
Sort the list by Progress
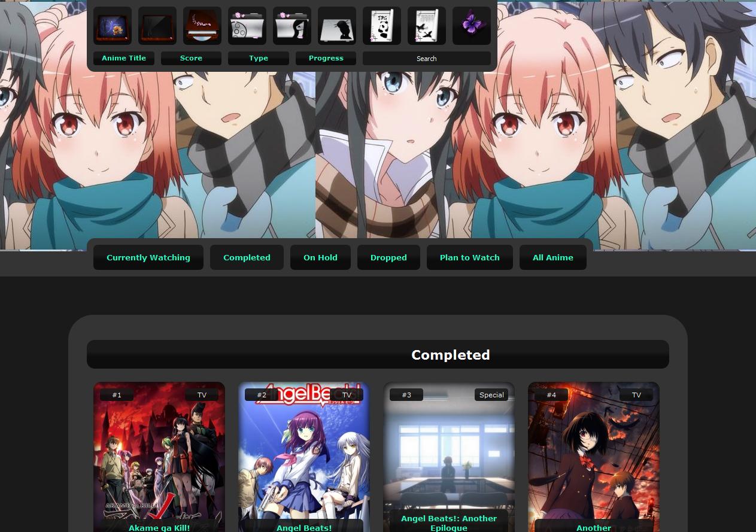(x=326, y=58)
